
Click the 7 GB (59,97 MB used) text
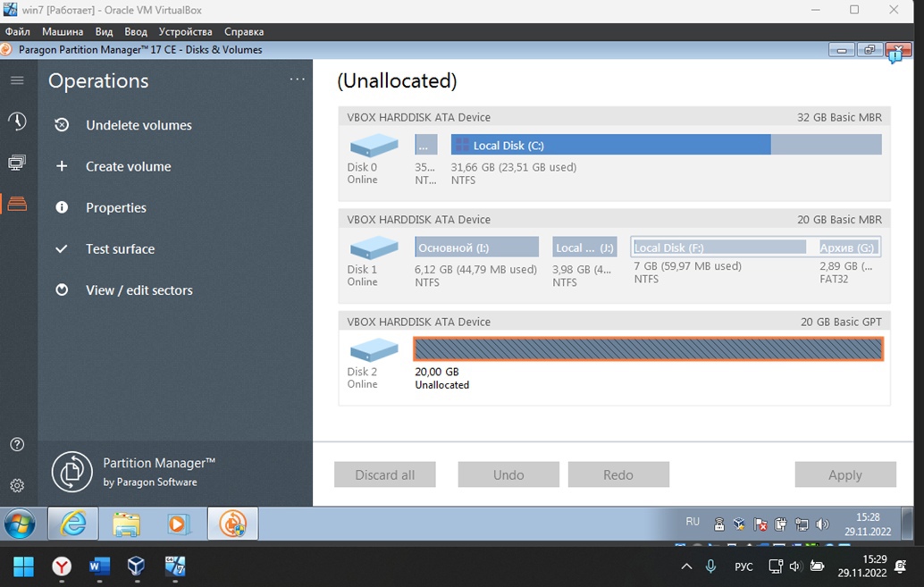(688, 265)
